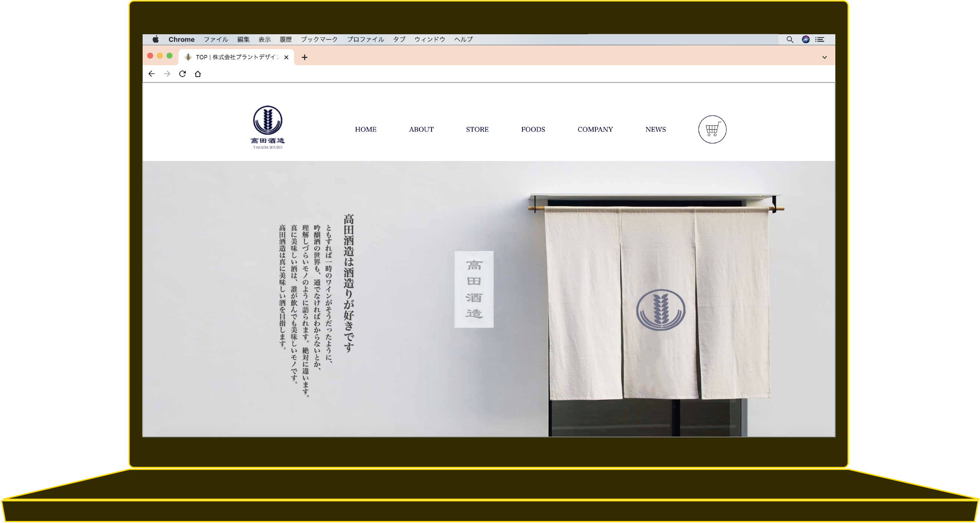This screenshot has height=523, width=980.
Task: Click the browser forward arrow
Action: [167, 74]
